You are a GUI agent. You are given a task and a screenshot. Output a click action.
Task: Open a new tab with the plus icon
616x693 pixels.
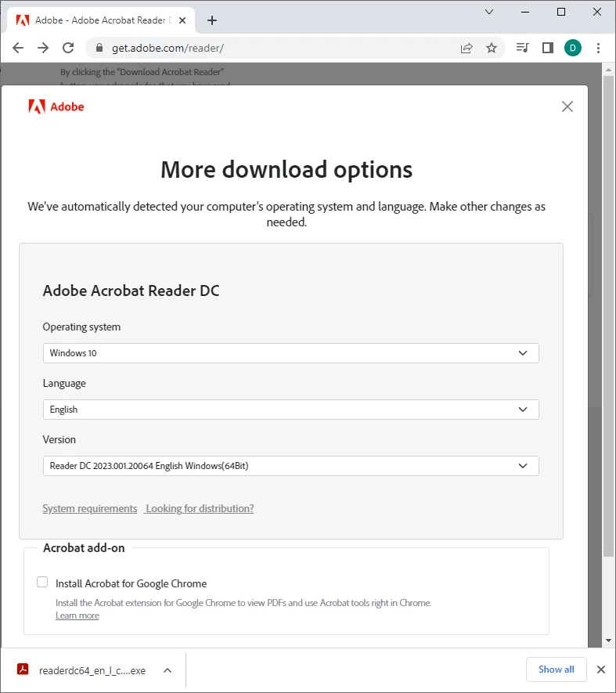coord(212,20)
